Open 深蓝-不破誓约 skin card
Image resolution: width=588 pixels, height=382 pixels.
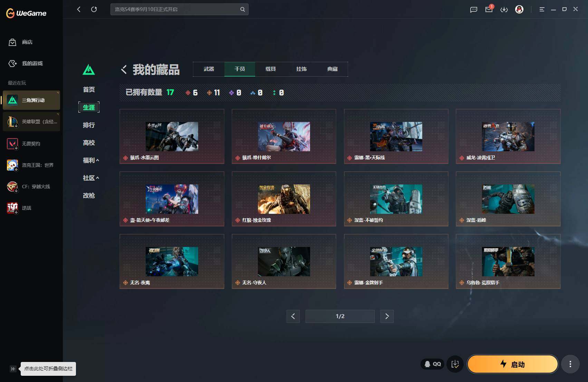[396, 199]
